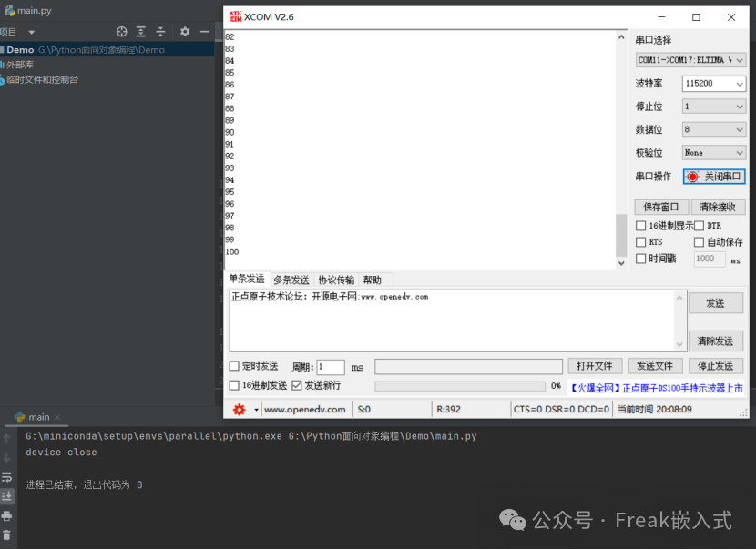Enable the 定时发送 checkbox
Screen dimensions: 756x550
click(x=234, y=366)
